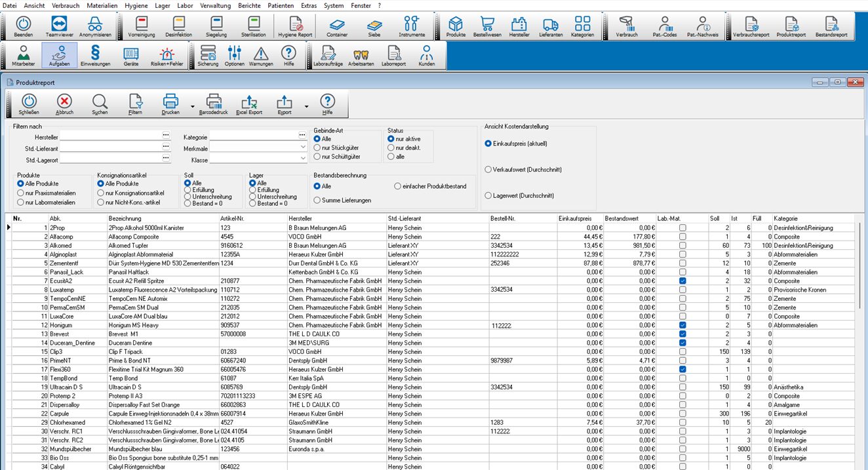The image size is (868, 470).
Task: Open the Berichte menu
Action: tap(248, 5)
